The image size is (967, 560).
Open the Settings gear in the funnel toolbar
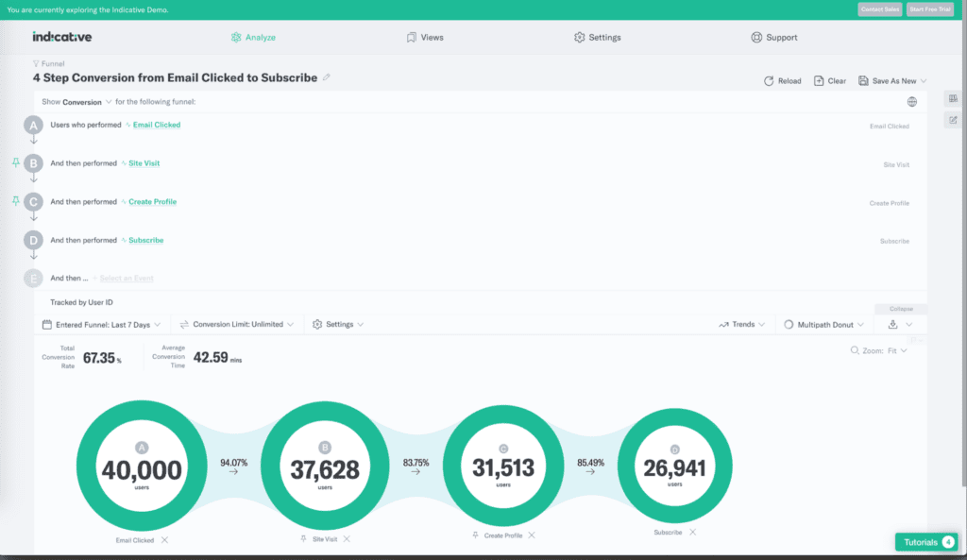tap(318, 324)
